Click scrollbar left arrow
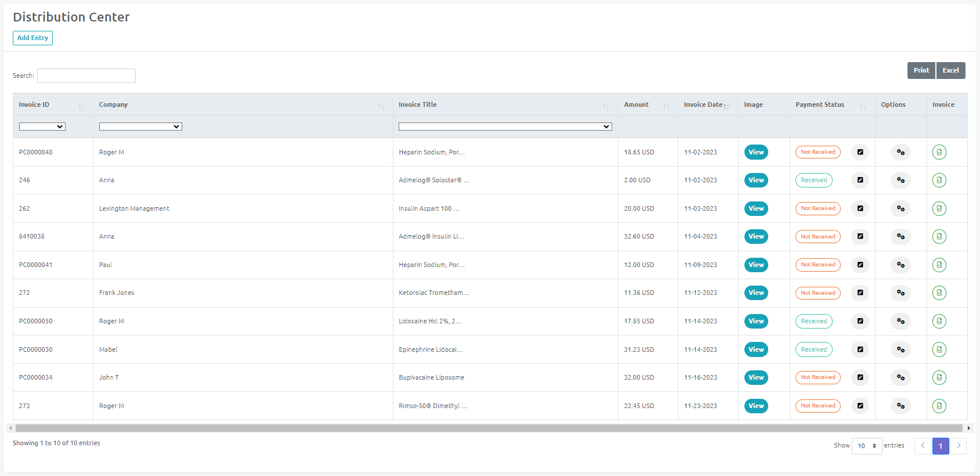The image size is (980, 476). click(x=10, y=428)
